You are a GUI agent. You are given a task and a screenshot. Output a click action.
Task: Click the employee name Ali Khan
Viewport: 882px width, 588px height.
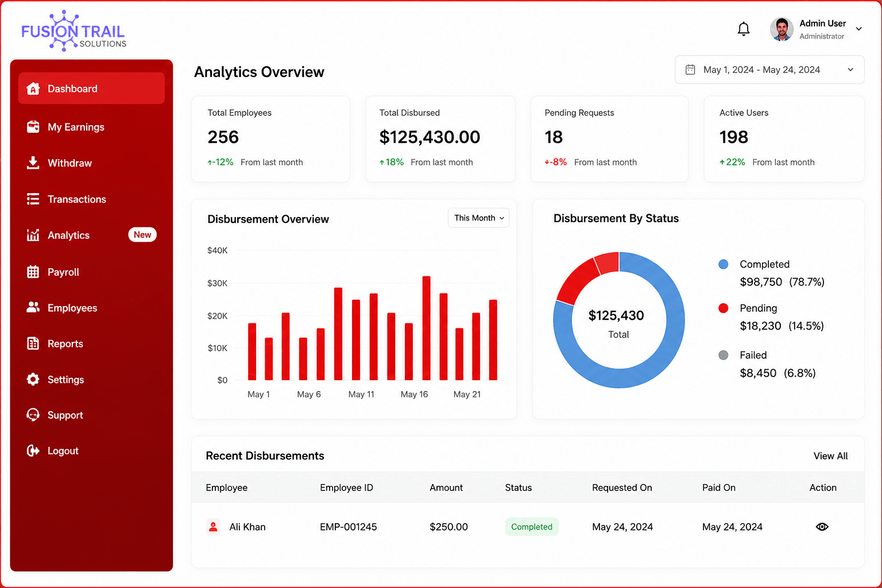[247, 527]
